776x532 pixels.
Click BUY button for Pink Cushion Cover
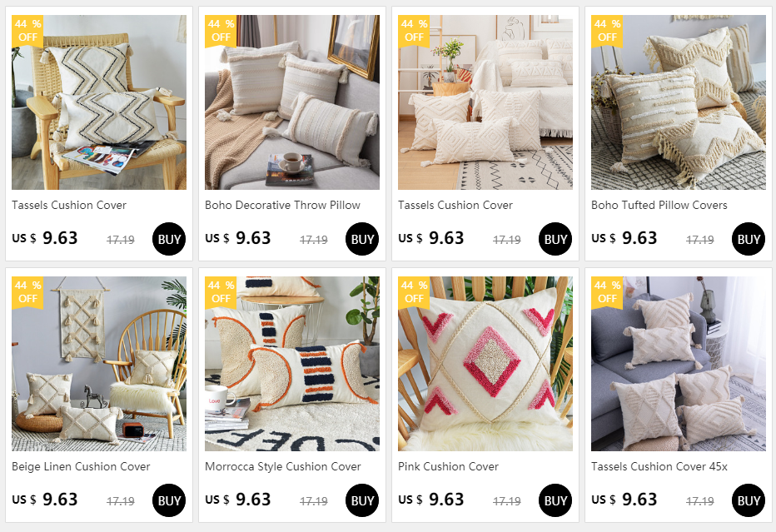pos(555,500)
